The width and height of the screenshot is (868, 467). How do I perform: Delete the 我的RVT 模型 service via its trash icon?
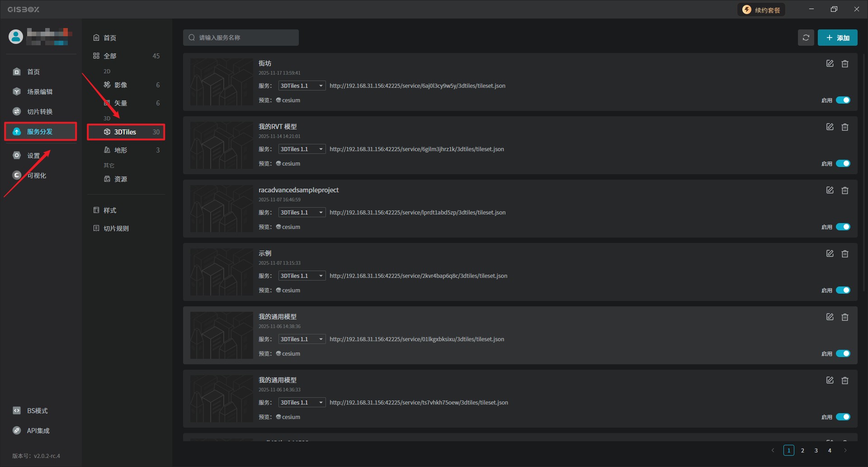844,127
